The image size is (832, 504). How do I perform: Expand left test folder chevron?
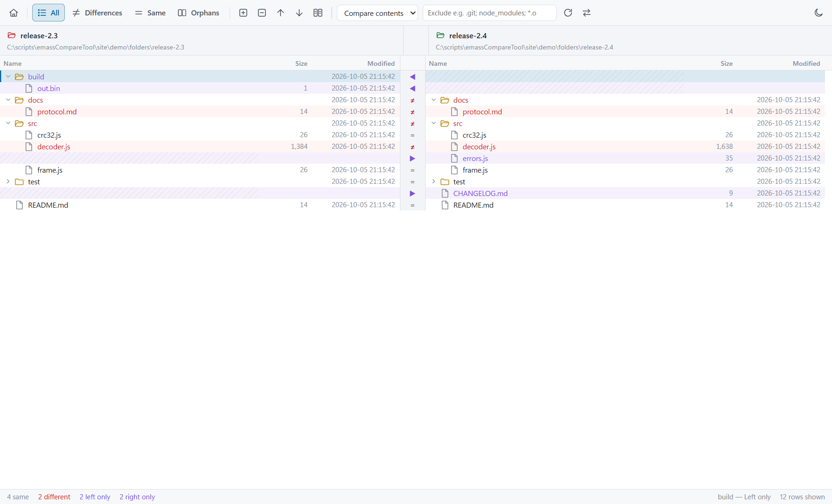click(x=8, y=182)
